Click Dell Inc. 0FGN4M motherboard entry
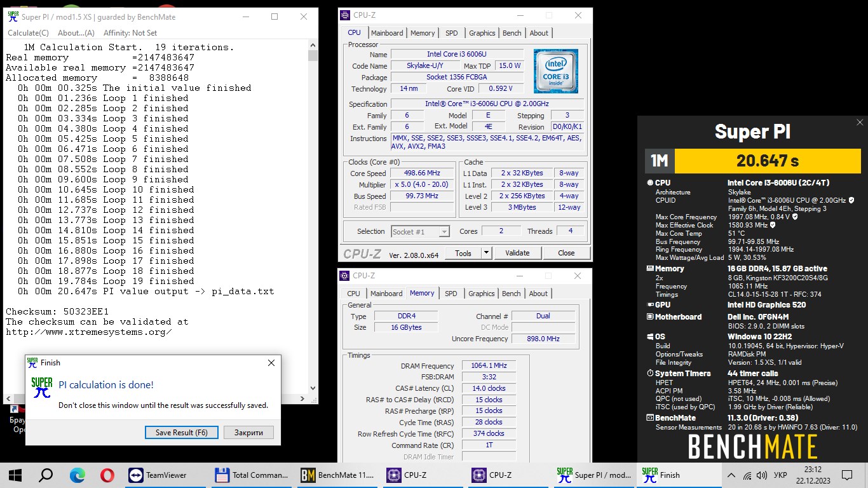Screen dimensions: 868x488 [758, 316]
